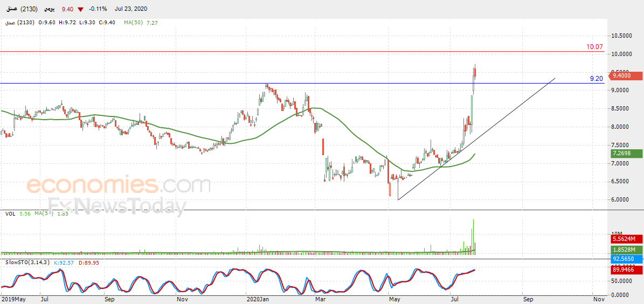Click the 10.07 red resistance level label
This screenshot has height=304, width=644.
pyautogui.click(x=595, y=47)
